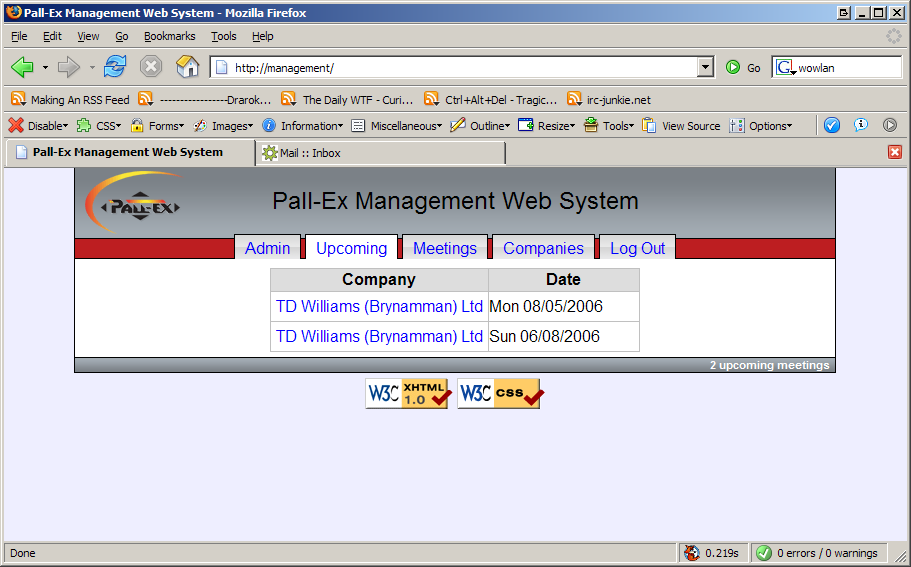Open the Go menu

[121, 36]
